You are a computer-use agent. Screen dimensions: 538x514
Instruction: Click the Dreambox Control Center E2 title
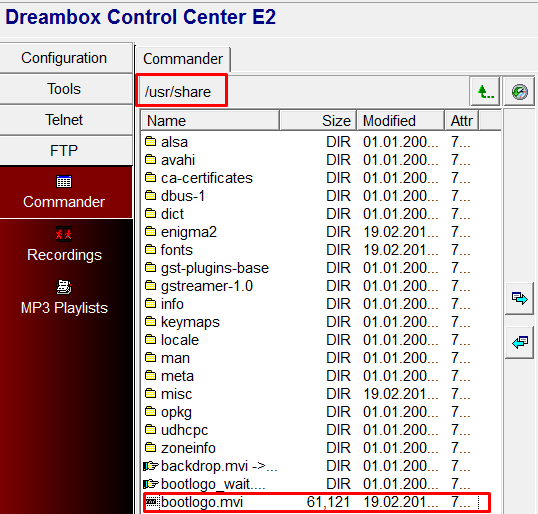[x=140, y=17]
